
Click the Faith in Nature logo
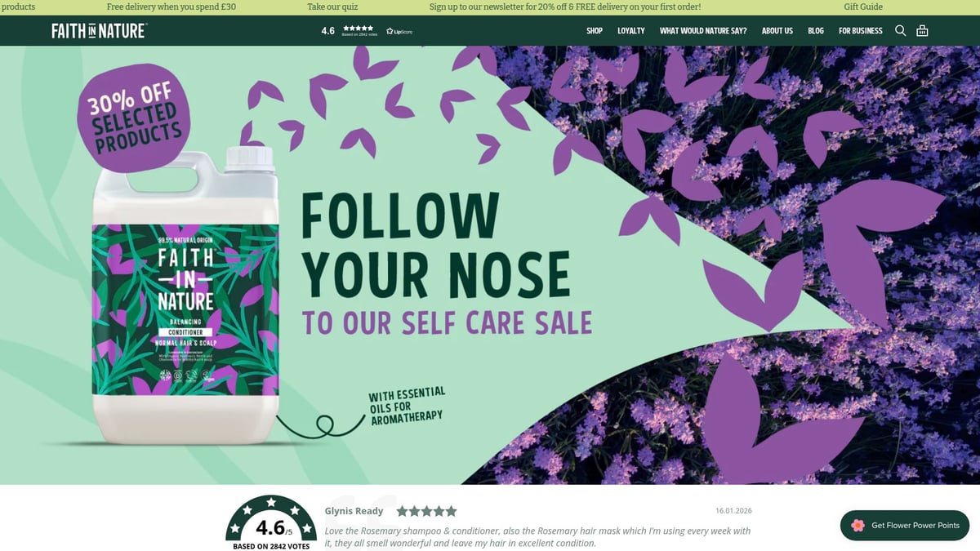pyautogui.click(x=99, y=31)
